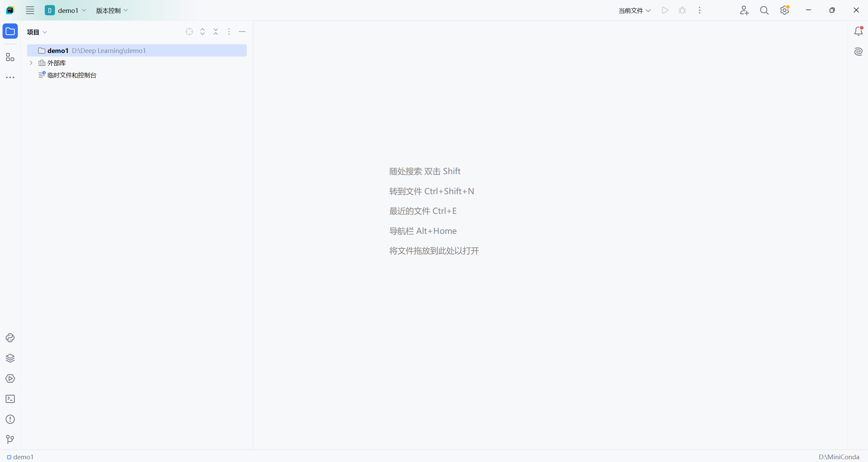Screen dimensions: 868x462
Task: Select 临时文件和控制台 tree item
Action: point(72,75)
